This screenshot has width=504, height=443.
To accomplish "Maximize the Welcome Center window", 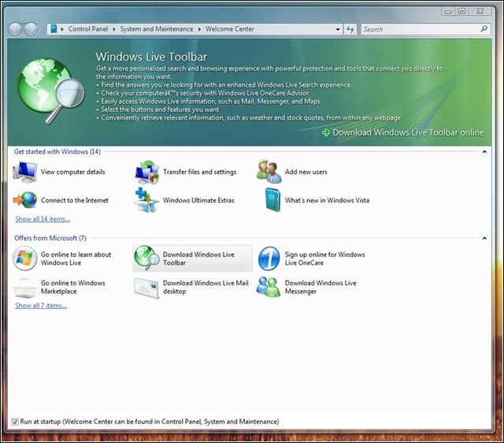I will tap(461, 11).
